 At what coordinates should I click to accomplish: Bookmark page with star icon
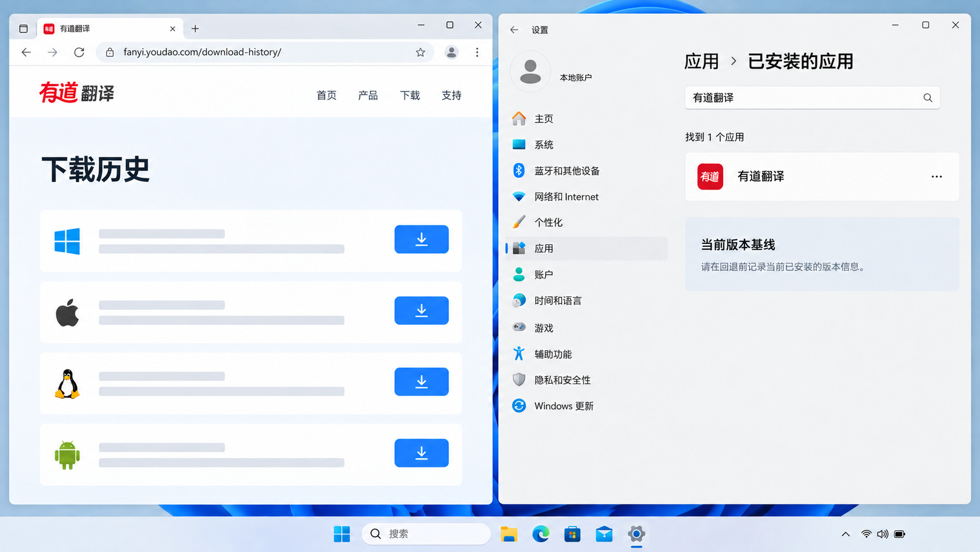pyautogui.click(x=420, y=52)
